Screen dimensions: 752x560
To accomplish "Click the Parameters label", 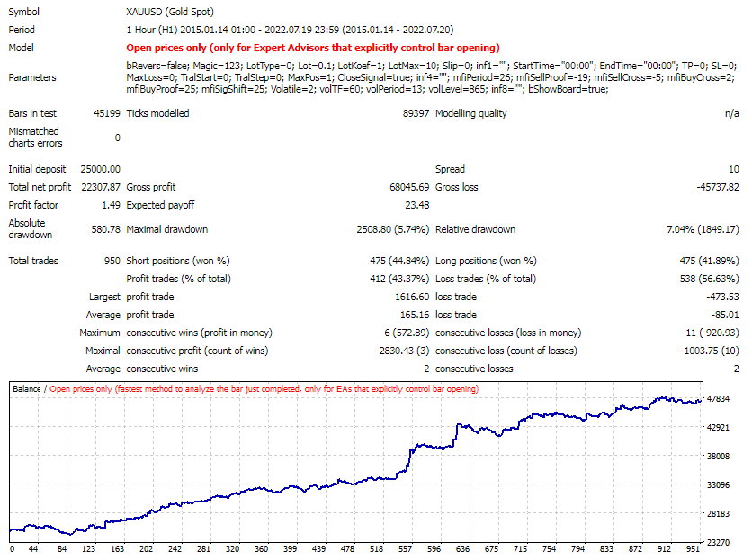I will (x=32, y=77).
